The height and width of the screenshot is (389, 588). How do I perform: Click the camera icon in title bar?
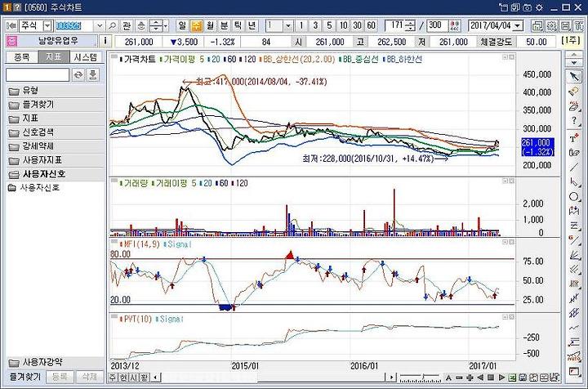pyautogui.click(x=528, y=7)
